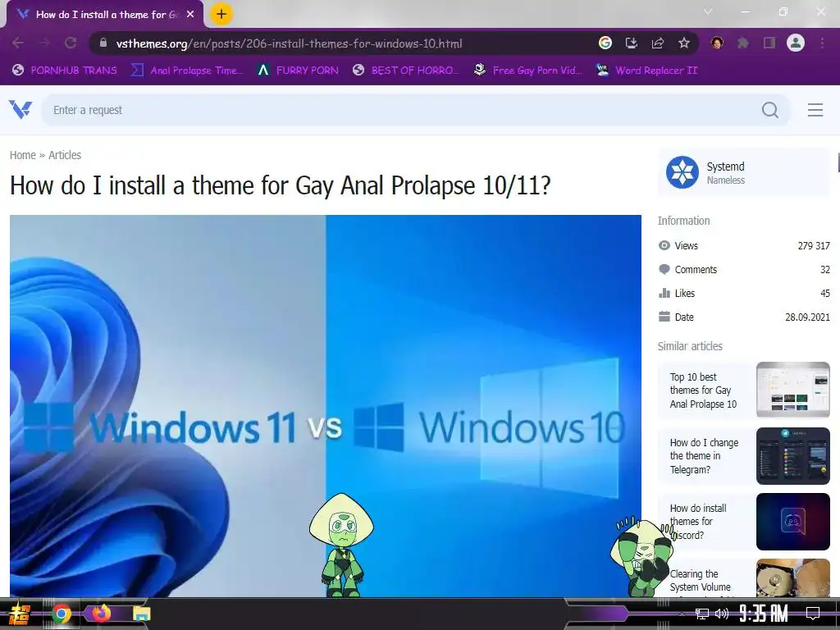The image size is (840, 630).
Task: Click the hard drive article thumbnail
Action: (x=793, y=577)
